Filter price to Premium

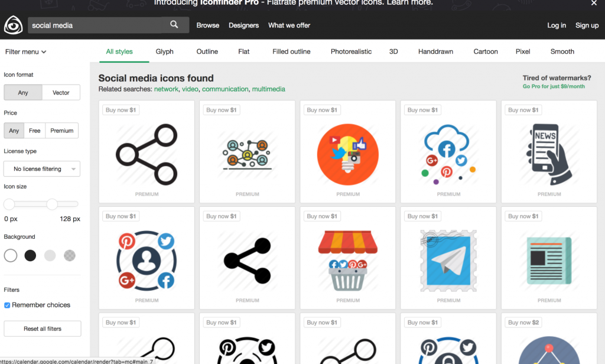click(61, 131)
